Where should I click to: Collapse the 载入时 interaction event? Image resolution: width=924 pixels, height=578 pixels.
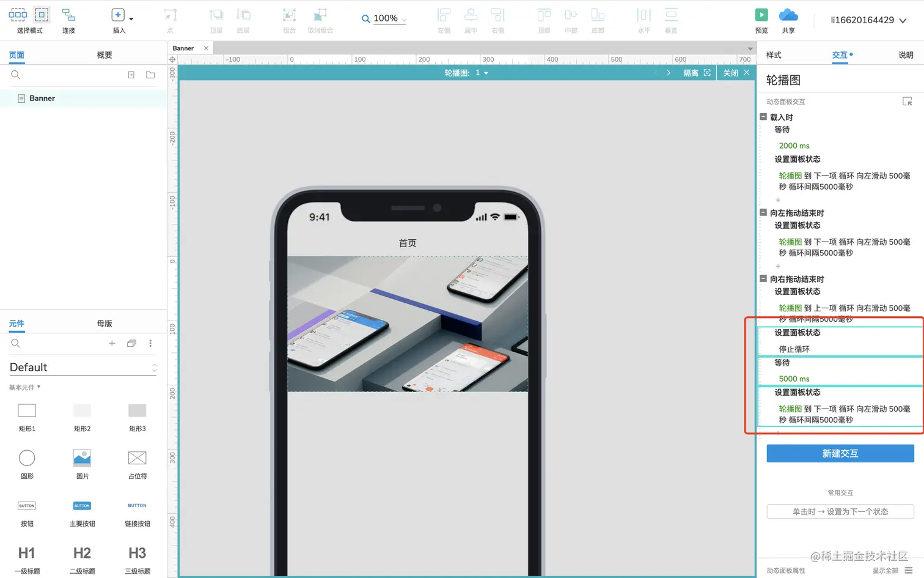(763, 117)
